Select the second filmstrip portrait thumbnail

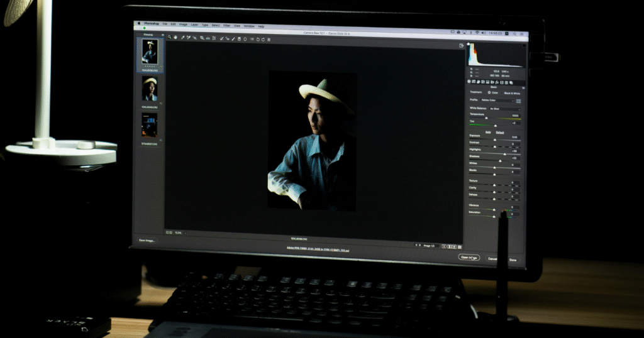point(150,89)
